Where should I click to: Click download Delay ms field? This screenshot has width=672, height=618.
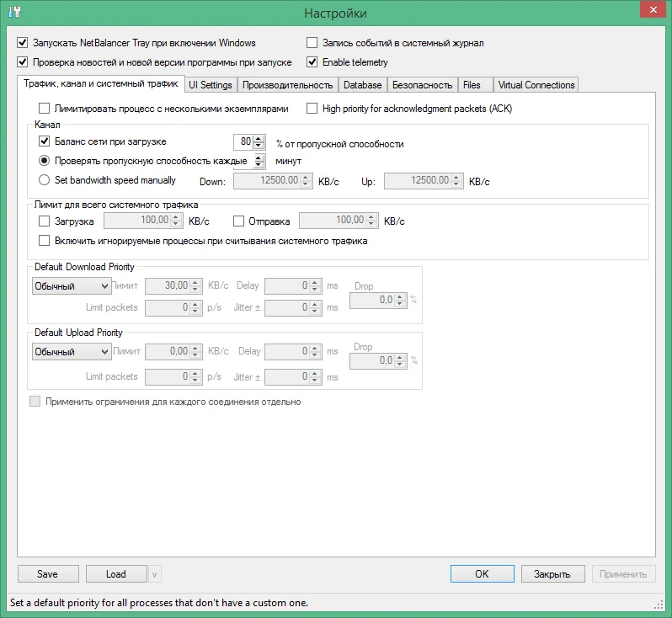click(293, 286)
